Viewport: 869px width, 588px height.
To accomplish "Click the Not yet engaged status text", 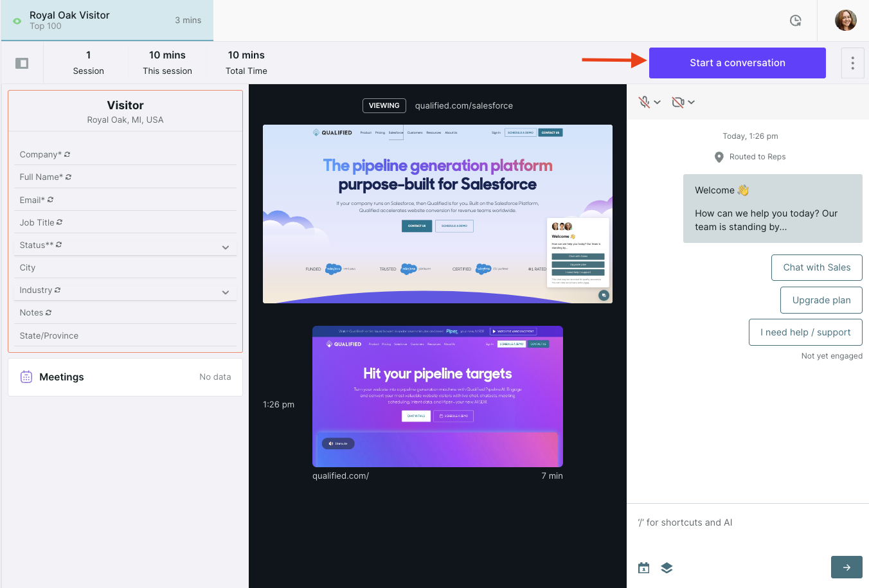I will pyautogui.click(x=832, y=356).
